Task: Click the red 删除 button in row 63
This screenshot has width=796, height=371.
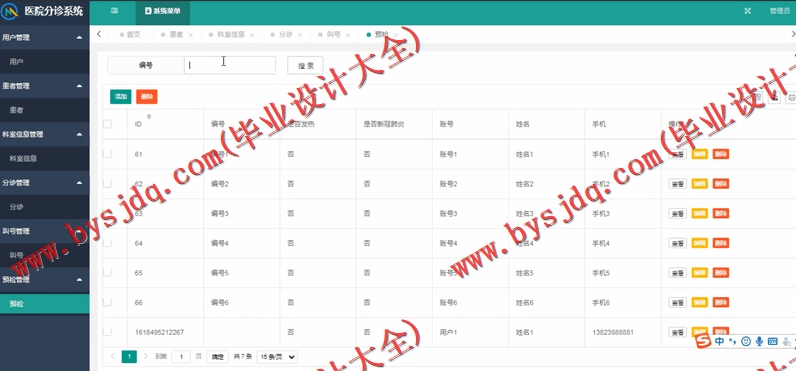Action: point(721,213)
